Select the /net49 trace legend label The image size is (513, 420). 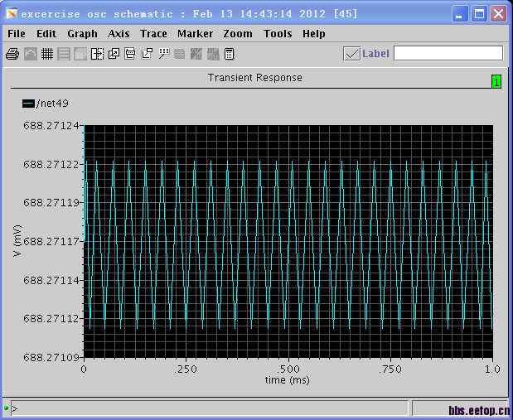pos(54,104)
